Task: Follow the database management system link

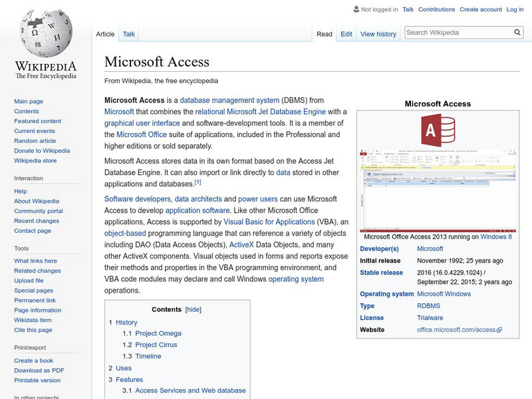Action: point(229,100)
